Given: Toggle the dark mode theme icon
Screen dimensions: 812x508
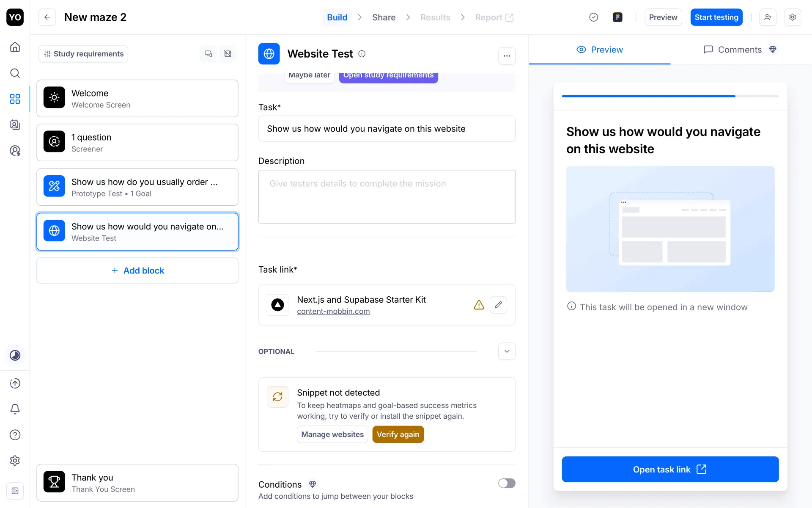Looking at the screenshot, I should tap(15, 355).
